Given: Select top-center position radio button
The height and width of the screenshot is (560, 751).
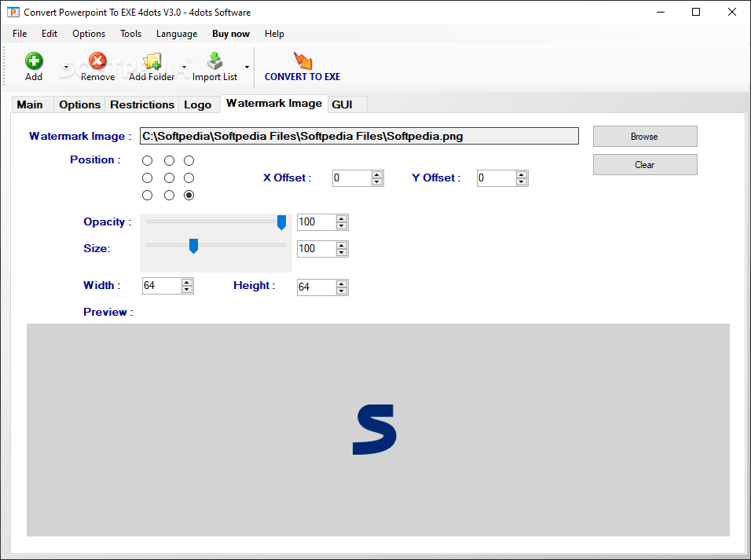Looking at the screenshot, I should [169, 160].
